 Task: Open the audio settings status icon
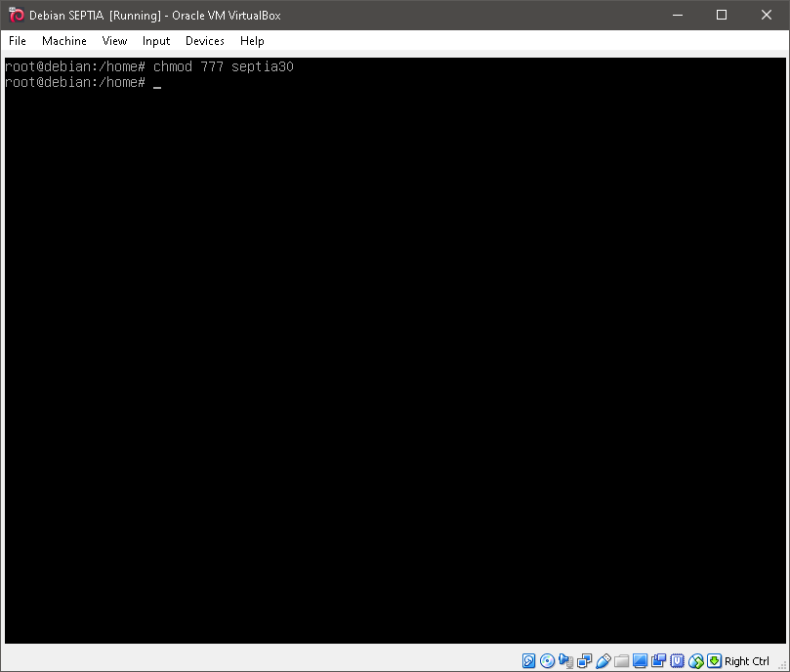565,660
